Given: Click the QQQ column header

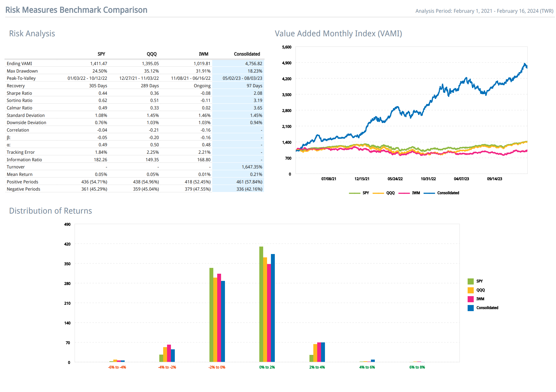Looking at the screenshot, I should tap(152, 54).
